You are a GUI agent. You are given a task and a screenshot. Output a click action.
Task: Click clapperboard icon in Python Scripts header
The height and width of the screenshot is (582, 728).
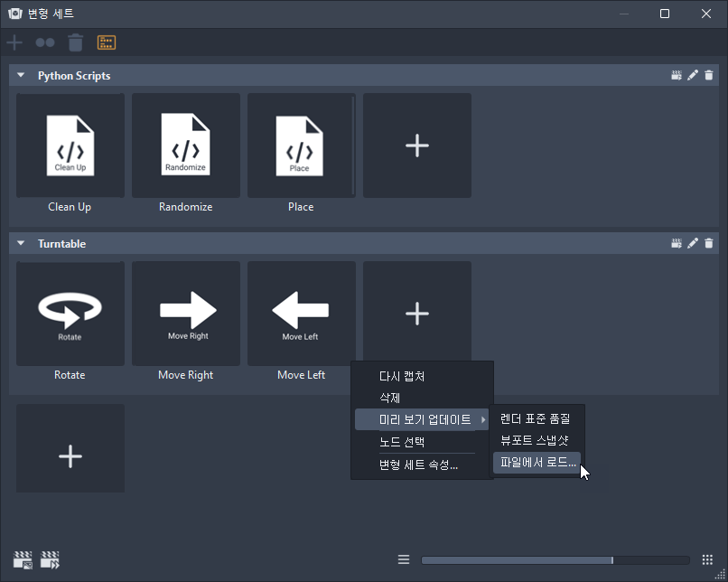(677, 75)
